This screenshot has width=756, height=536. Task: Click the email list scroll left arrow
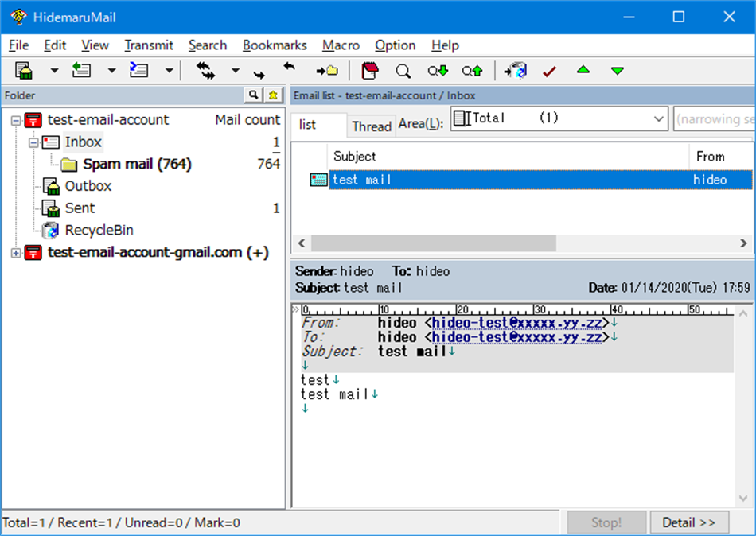(x=302, y=243)
